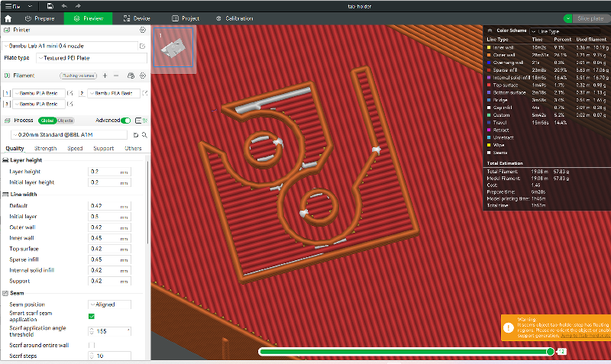Screen dimensions: 611x364
Task: Switch to the Preview tab
Action: [x=88, y=18]
